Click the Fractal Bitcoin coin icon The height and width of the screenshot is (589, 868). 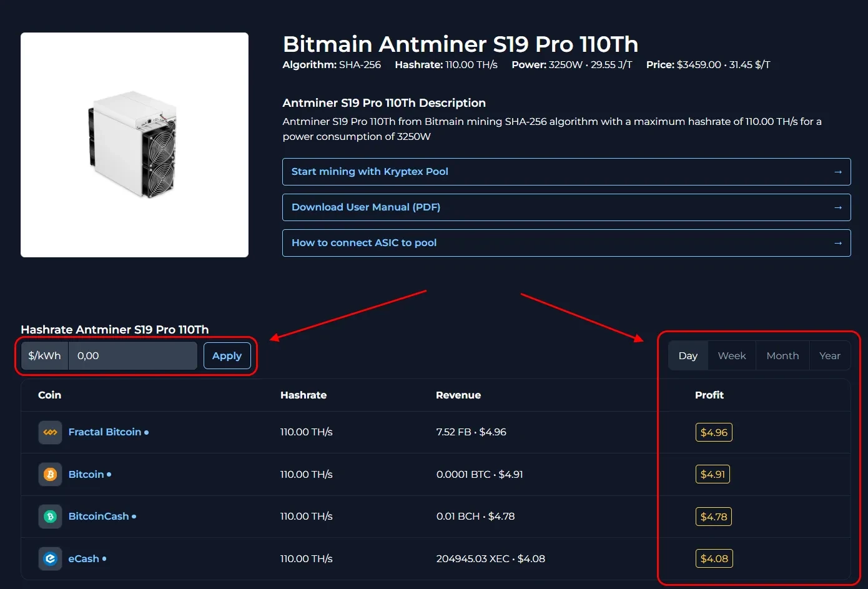point(50,432)
